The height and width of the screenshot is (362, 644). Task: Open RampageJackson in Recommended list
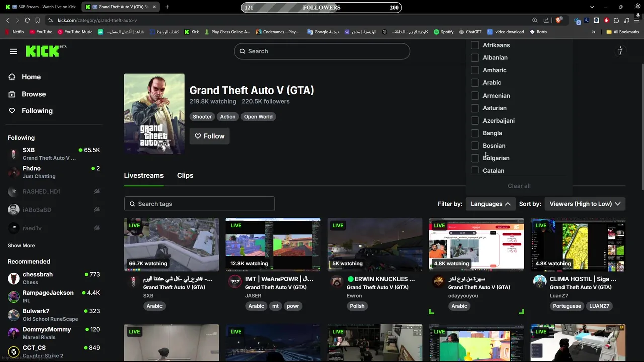click(x=54, y=297)
